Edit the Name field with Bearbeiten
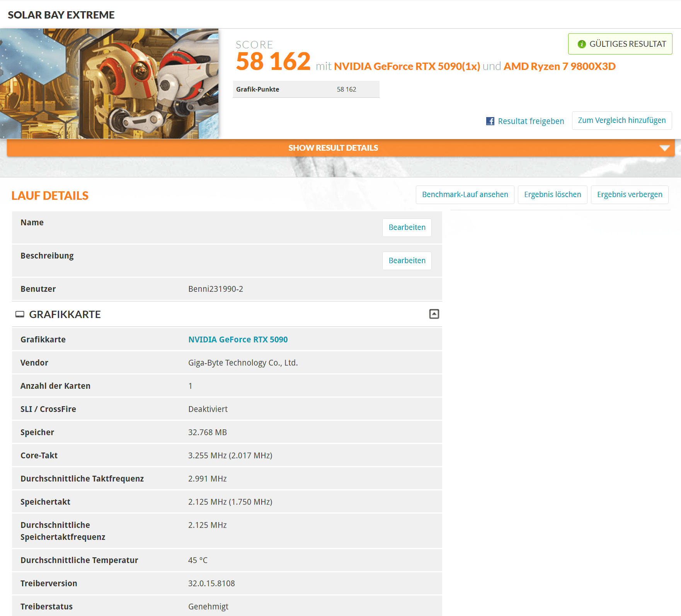The image size is (681, 616). (x=407, y=228)
